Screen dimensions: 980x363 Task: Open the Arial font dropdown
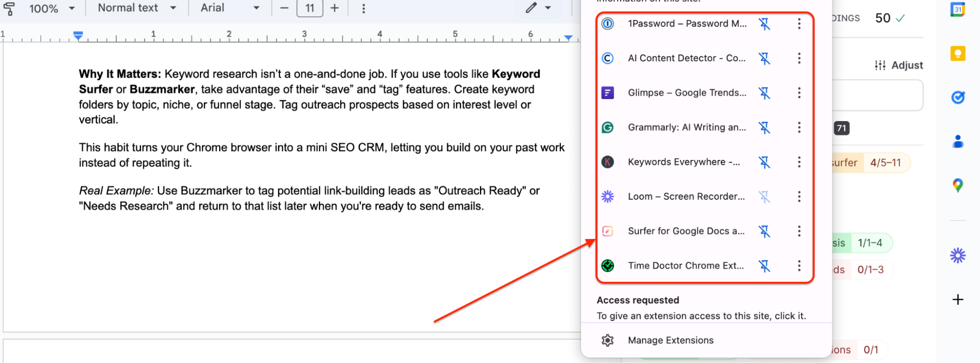click(x=230, y=8)
